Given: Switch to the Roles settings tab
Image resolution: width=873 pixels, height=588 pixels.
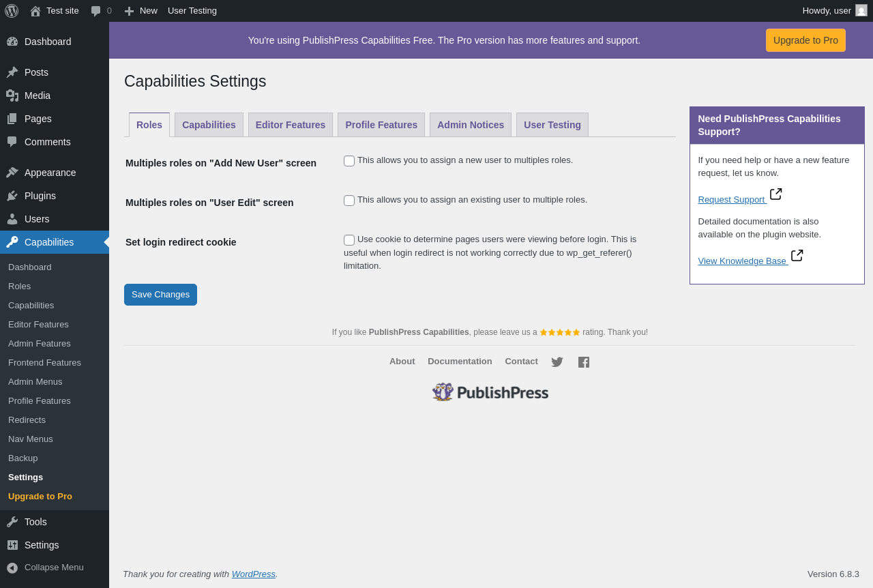Looking at the screenshot, I should (x=149, y=125).
